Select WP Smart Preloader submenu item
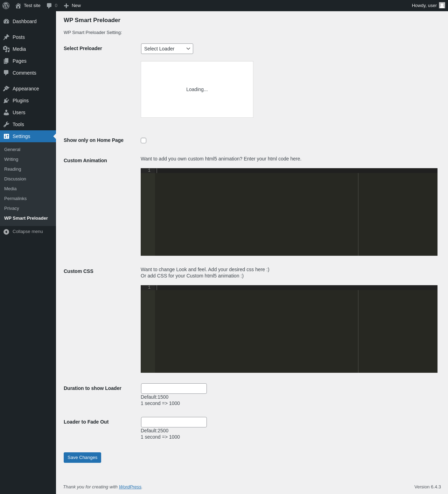Screen dimensions: 448x494 [26, 218]
